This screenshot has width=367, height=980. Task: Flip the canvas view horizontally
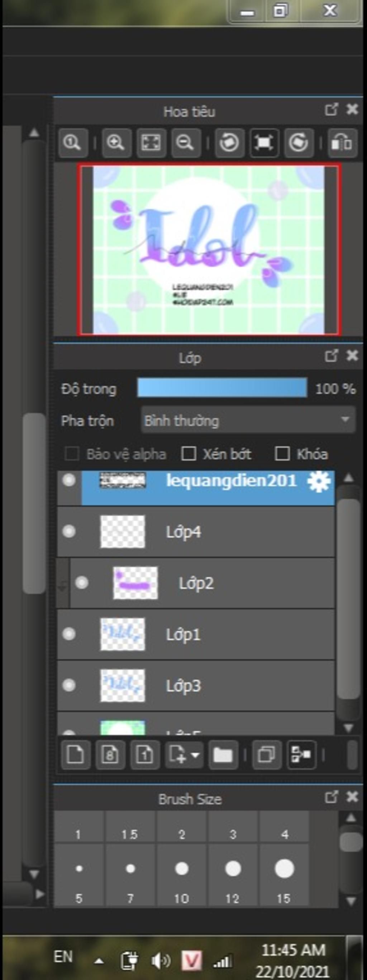(x=342, y=143)
